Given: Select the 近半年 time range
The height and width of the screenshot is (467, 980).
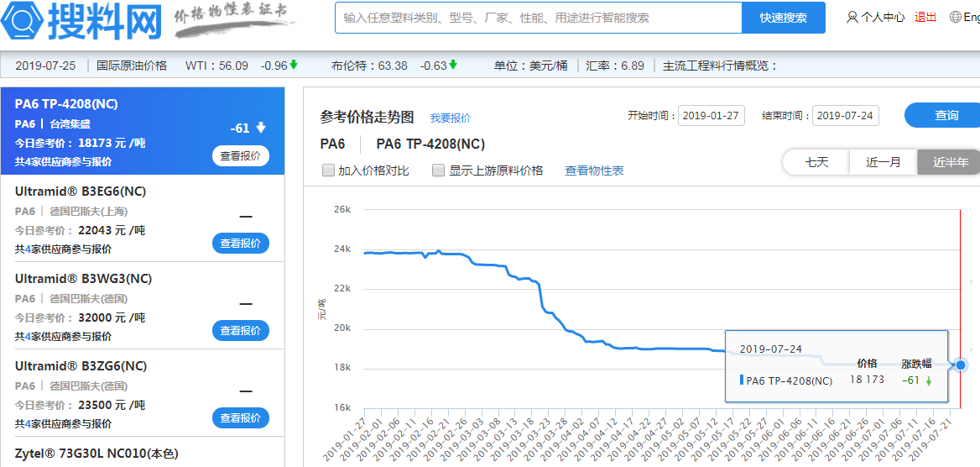Looking at the screenshot, I should coord(950,162).
